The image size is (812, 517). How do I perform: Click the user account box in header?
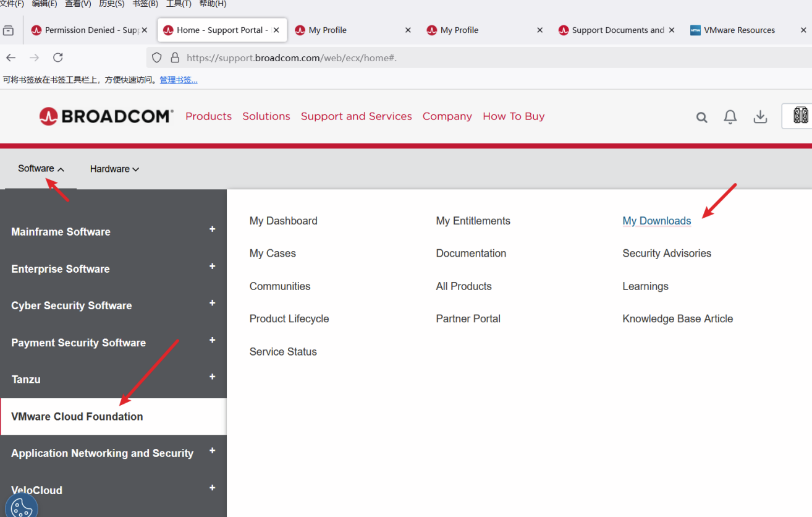point(797,116)
